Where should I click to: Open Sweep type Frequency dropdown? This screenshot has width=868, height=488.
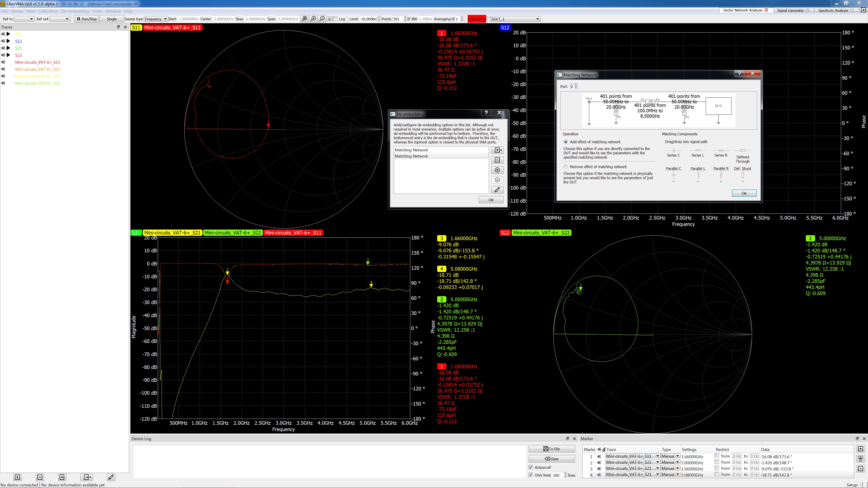point(156,19)
